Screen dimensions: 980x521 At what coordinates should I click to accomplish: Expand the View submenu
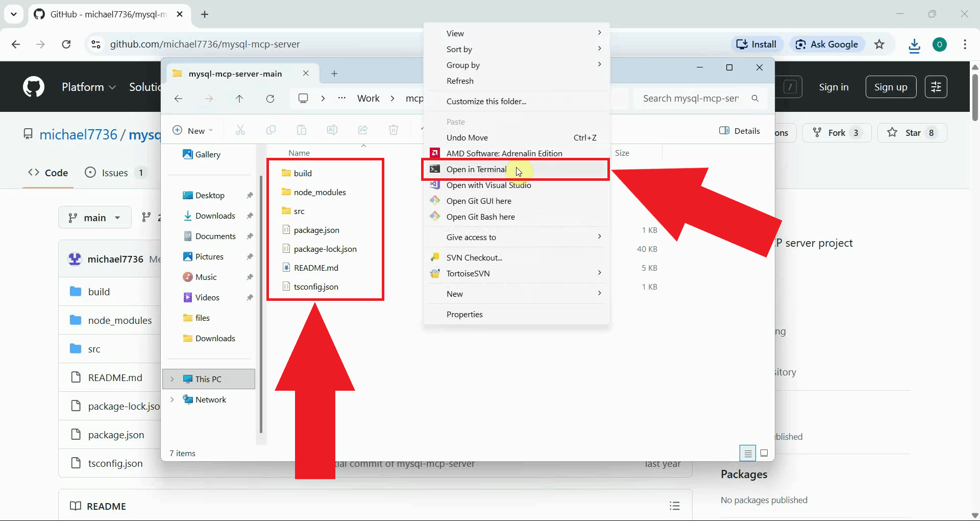[x=516, y=33]
